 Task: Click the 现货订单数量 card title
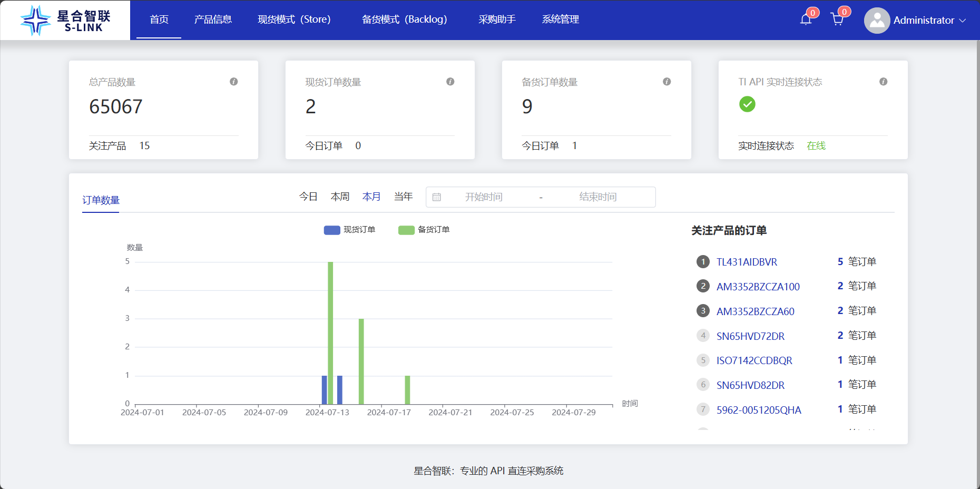333,82
